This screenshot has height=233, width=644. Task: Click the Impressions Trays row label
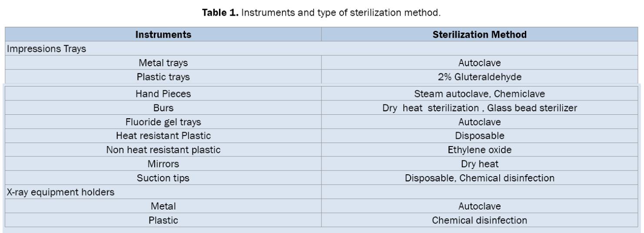coord(46,49)
